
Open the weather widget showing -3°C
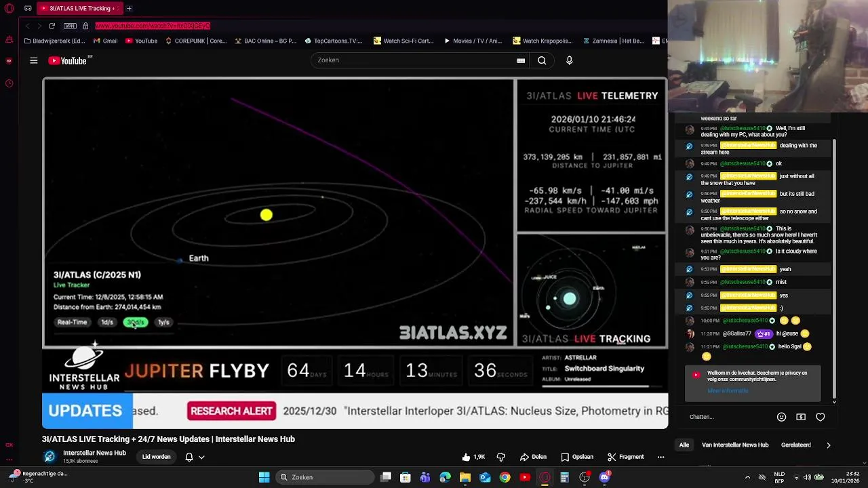pos(37,477)
